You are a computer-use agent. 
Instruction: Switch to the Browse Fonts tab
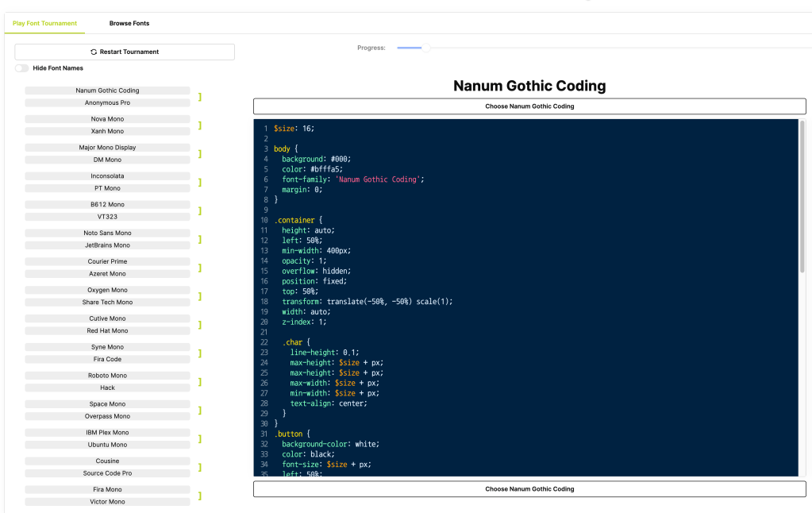(129, 23)
